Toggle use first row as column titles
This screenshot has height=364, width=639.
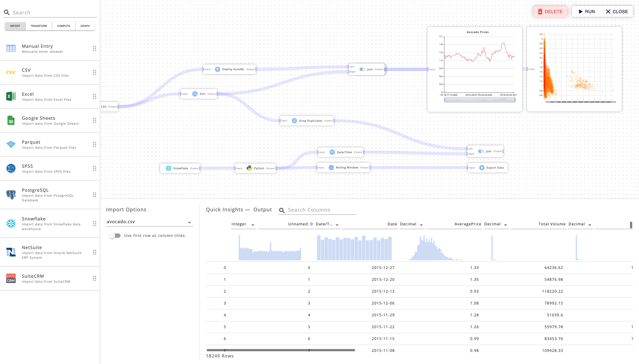[115, 235]
